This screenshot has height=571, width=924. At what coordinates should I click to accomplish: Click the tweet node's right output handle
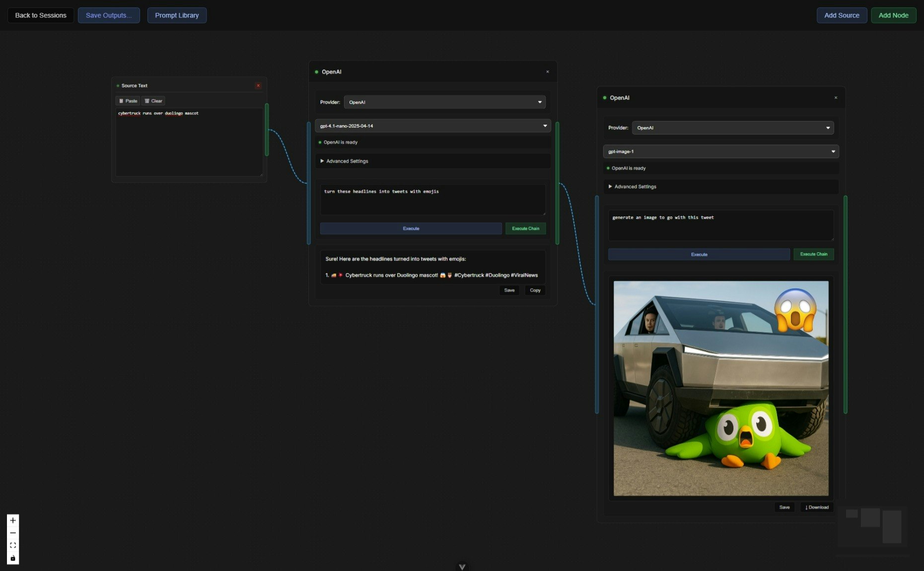pyautogui.click(x=557, y=183)
